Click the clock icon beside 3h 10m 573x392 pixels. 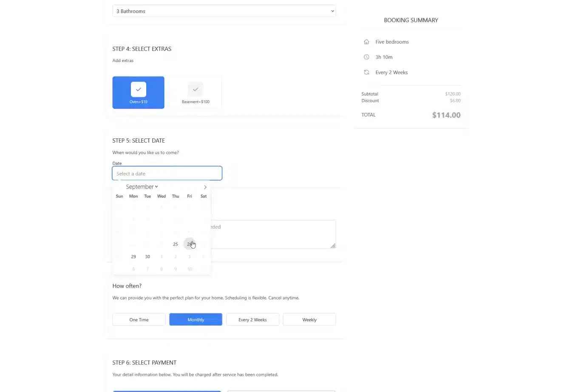[x=366, y=57]
